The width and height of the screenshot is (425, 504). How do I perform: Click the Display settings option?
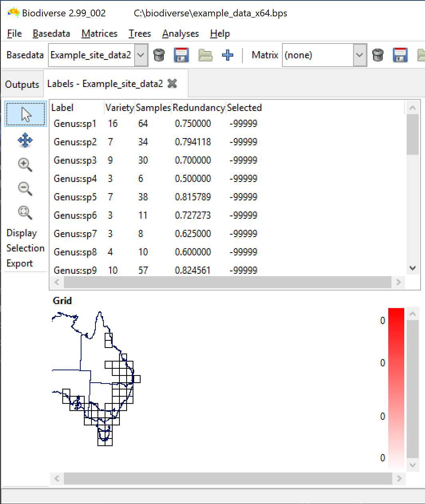pos(21,233)
